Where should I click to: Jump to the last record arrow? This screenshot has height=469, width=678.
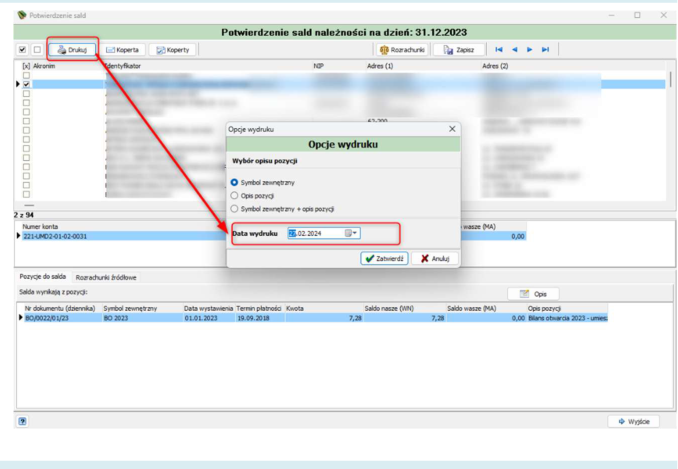[x=545, y=50]
